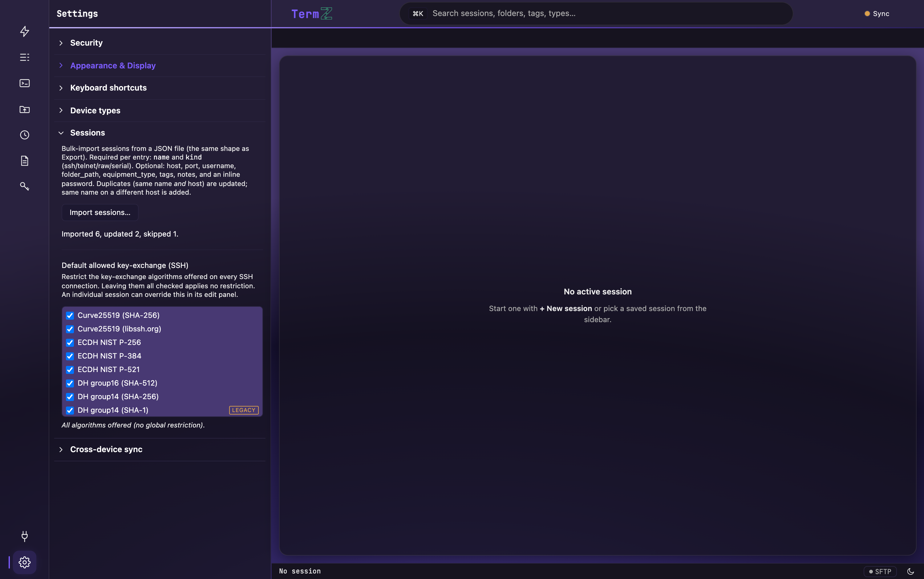The height and width of the screenshot is (579, 924).
Task: Expand Appearance & Display section
Action: pos(160,66)
